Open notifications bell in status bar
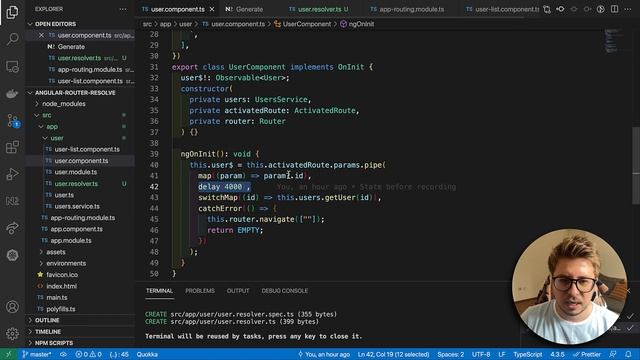This screenshot has height=360, width=640. [628, 354]
